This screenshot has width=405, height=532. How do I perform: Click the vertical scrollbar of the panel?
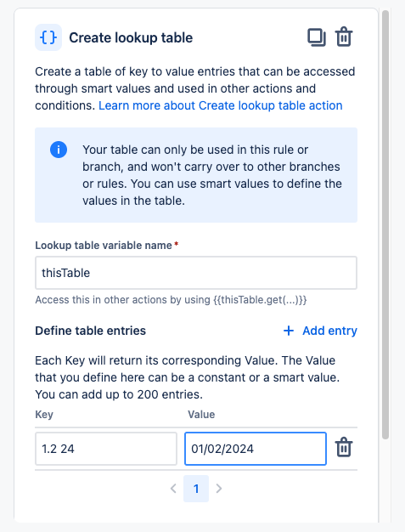(385, 224)
